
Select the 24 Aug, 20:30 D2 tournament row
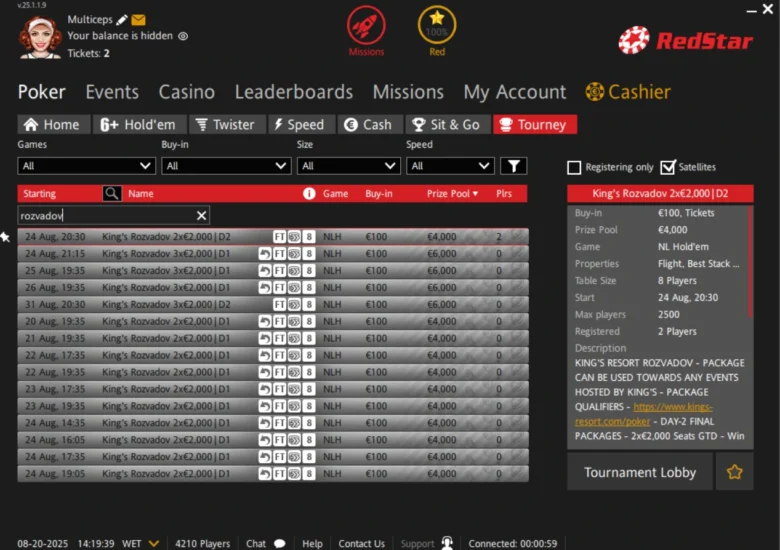pyautogui.click(x=273, y=237)
